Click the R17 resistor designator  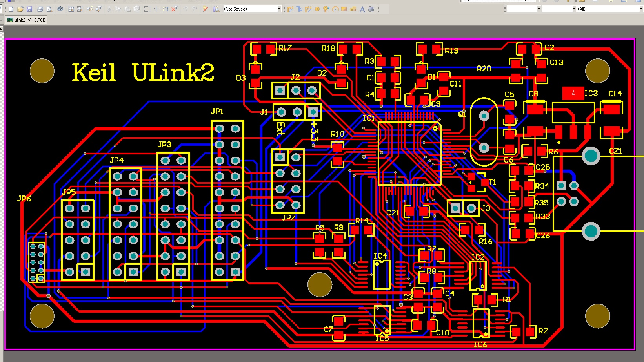pyautogui.click(x=285, y=48)
